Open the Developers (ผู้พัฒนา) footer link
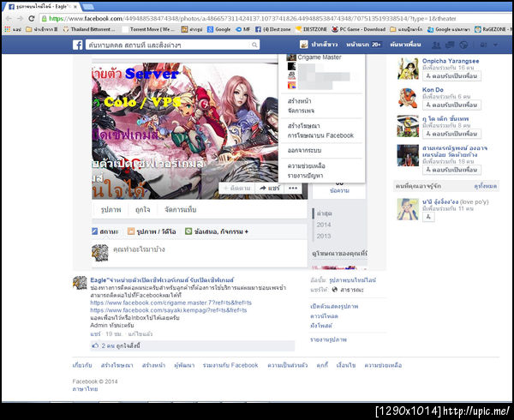 click(x=184, y=365)
